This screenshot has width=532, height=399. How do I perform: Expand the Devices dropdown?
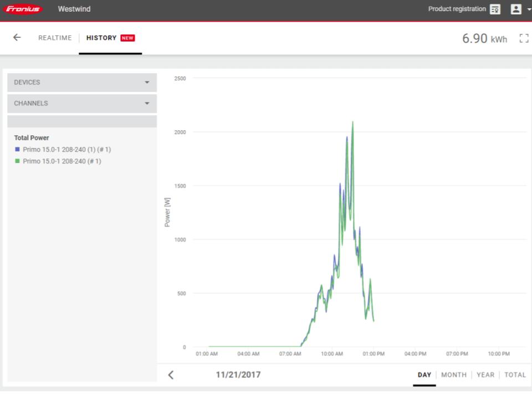tap(82, 83)
